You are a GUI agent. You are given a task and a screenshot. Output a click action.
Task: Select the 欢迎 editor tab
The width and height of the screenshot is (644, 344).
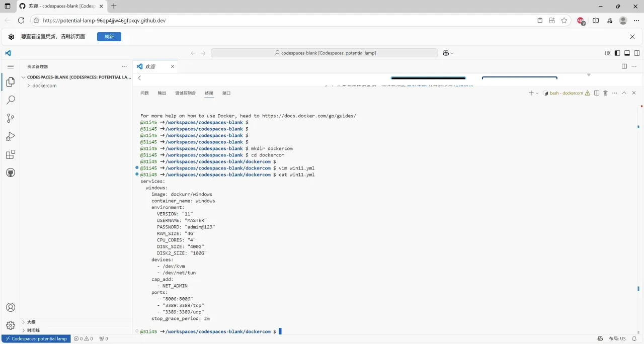click(155, 66)
